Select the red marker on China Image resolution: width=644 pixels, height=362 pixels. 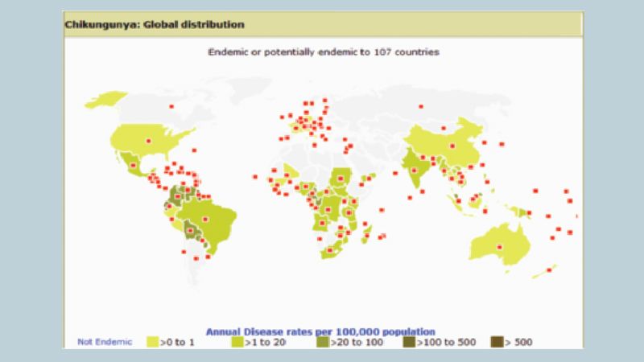[x=452, y=146]
